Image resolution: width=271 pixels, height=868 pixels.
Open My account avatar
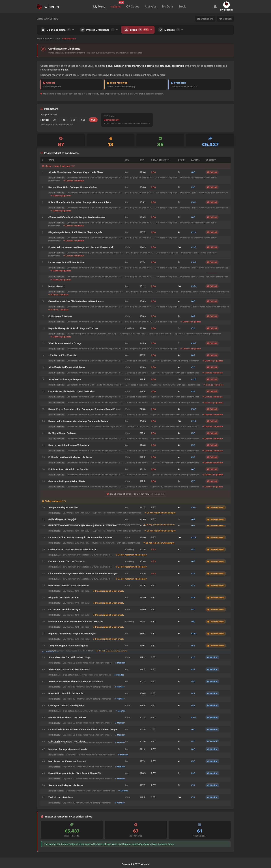(x=226, y=4)
